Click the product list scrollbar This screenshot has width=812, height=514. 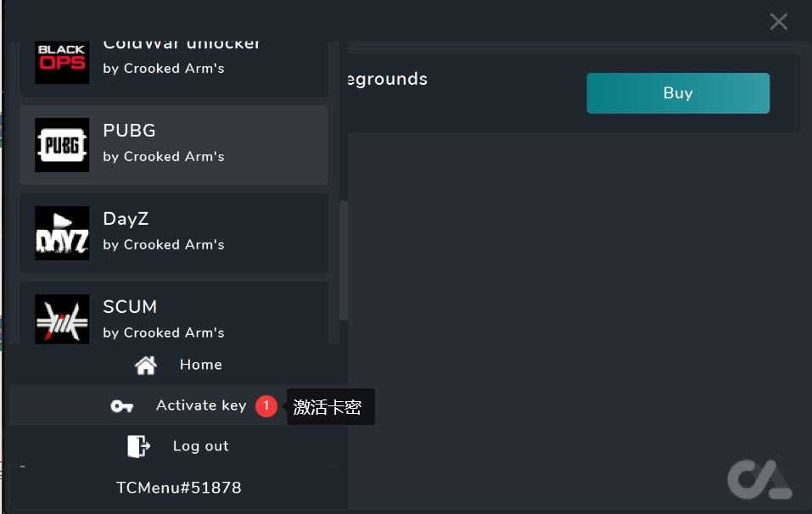point(343,259)
